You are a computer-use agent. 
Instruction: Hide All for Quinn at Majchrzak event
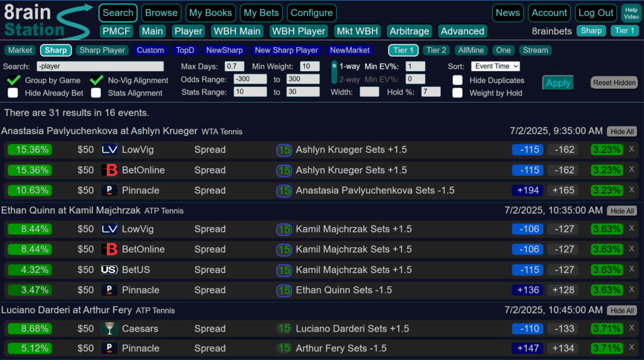[x=622, y=211]
